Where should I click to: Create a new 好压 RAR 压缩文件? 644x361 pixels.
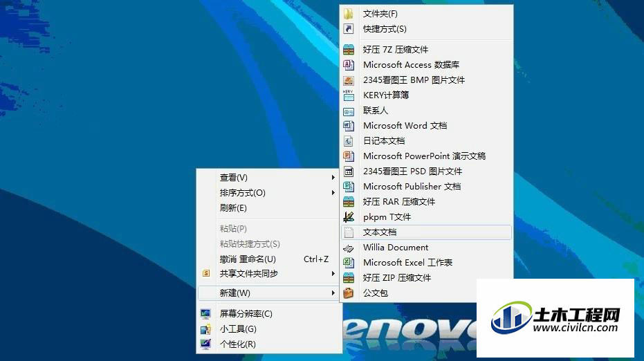click(x=426, y=202)
